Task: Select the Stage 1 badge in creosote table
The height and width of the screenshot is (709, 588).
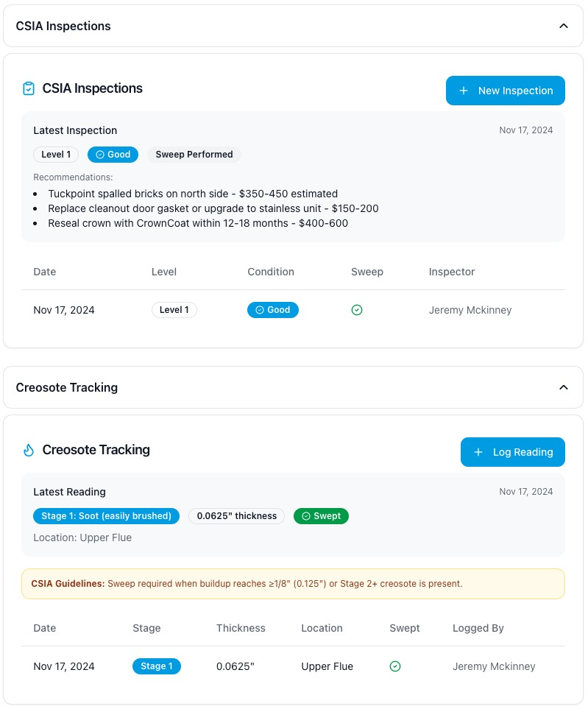Action: [157, 666]
